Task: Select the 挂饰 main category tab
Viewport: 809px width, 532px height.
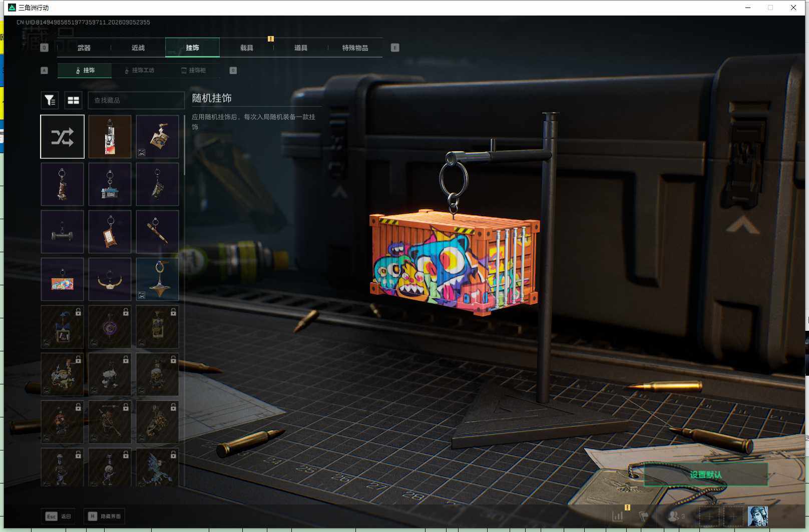Action: tap(192, 48)
